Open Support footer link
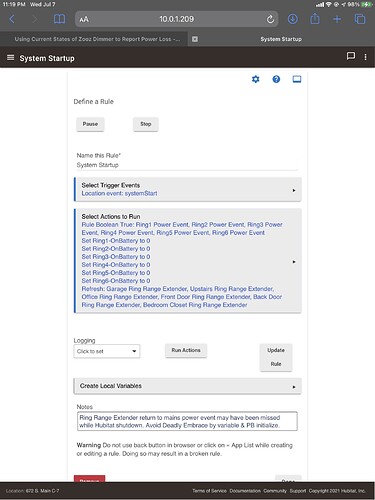 point(298,491)
